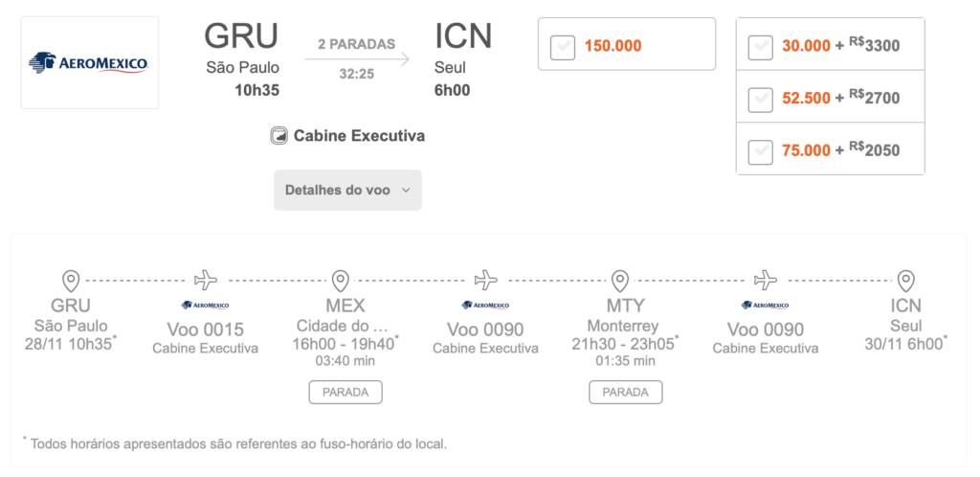Click the ICN Seul location pin icon
Screen dimensions: 980x477
[905, 282]
